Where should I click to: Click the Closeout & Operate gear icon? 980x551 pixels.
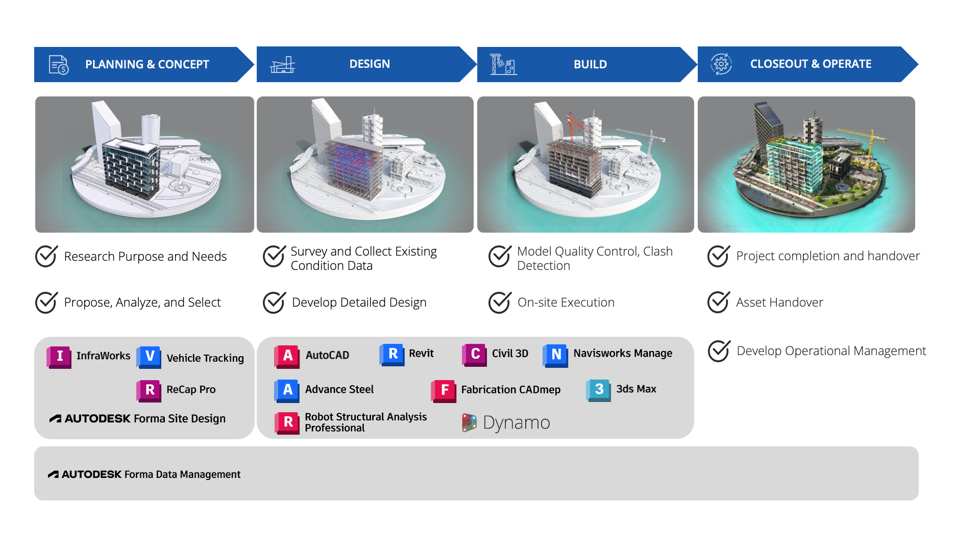[x=721, y=64]
